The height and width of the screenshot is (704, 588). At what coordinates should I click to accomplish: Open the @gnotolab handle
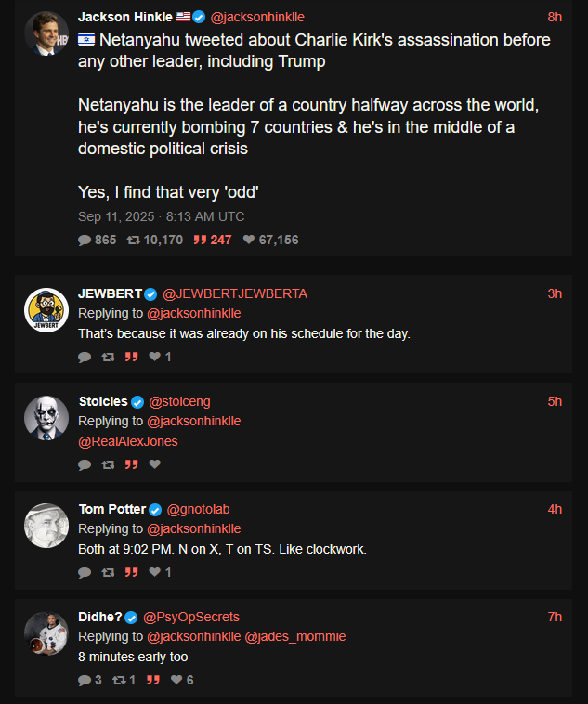tap(198, 509)
